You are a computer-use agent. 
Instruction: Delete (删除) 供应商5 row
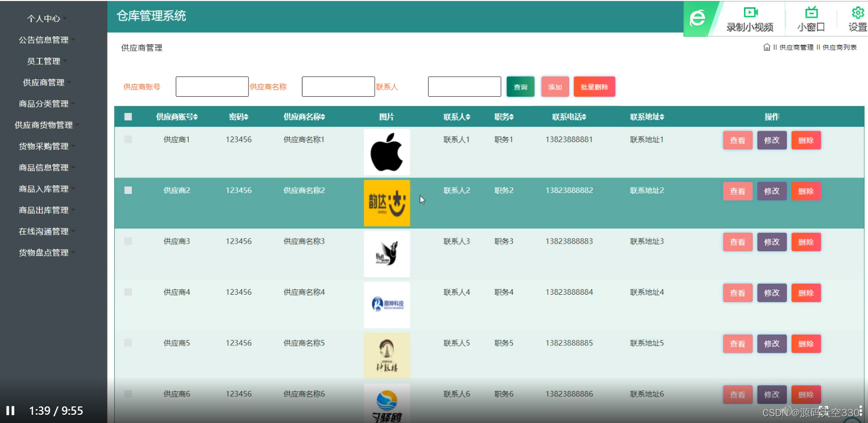coord(806,344)
